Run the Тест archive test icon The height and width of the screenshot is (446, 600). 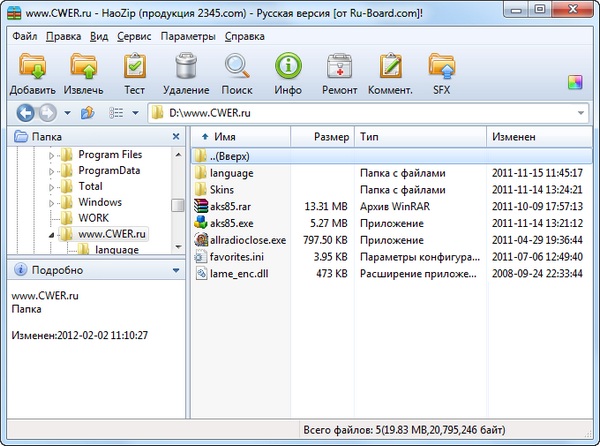(x=134, y=68)
